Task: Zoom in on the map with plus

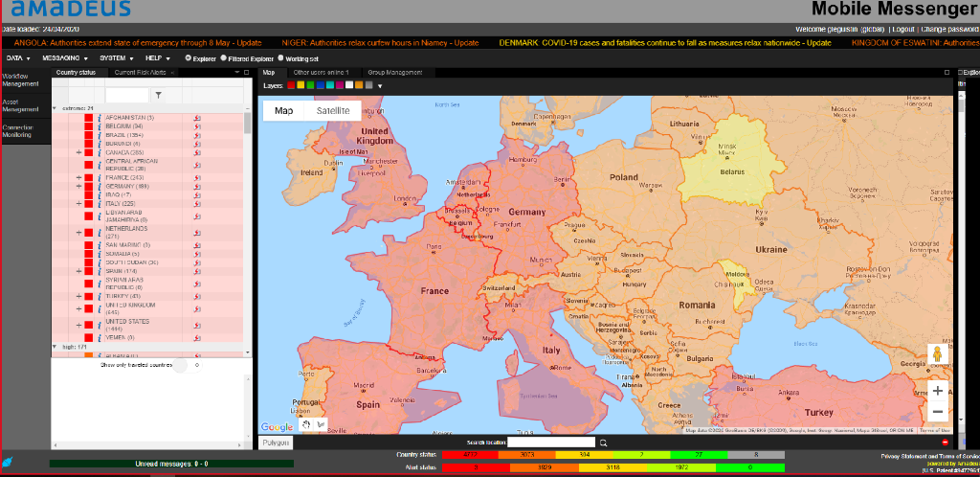Action: click(938, 391)
